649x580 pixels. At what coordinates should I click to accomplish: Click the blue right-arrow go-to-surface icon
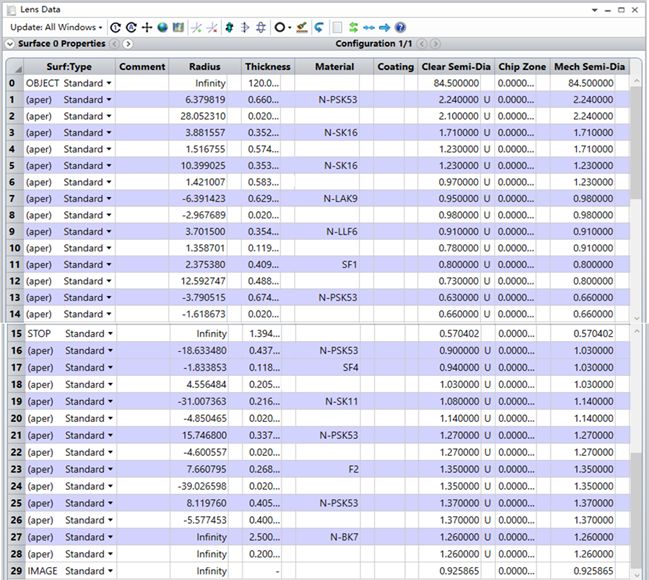385,28
